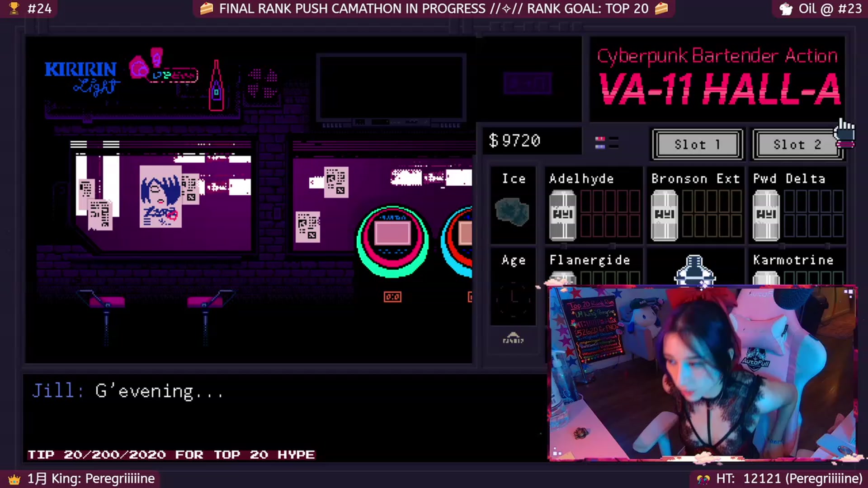Select Slot 2 button

click(x=797, y=145)
